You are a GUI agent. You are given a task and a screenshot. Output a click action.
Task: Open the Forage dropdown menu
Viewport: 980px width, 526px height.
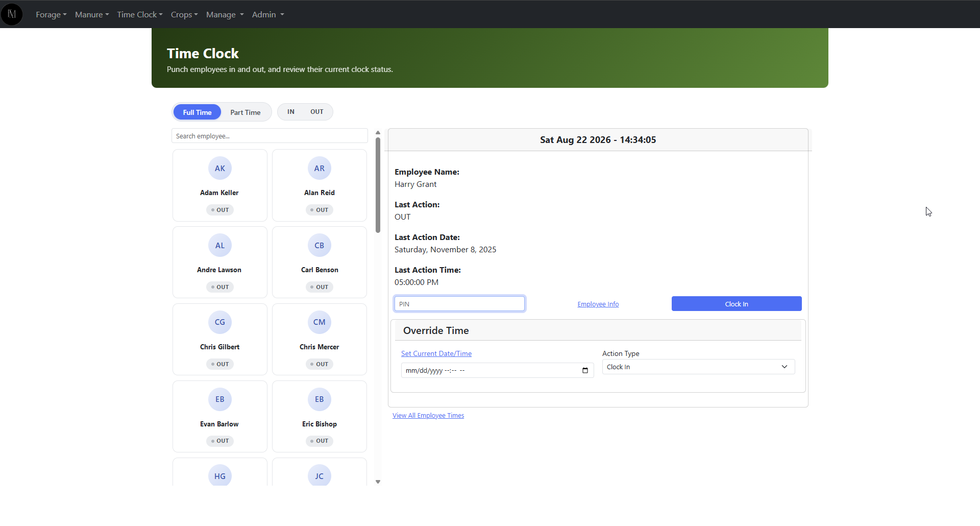51,14
